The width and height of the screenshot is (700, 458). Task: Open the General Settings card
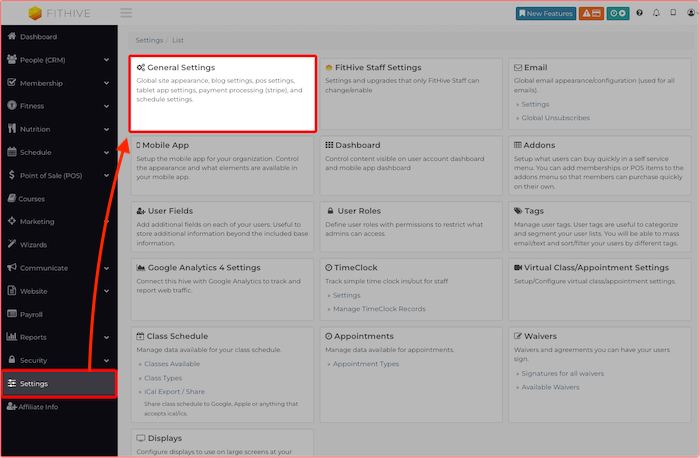coord(222,94)
